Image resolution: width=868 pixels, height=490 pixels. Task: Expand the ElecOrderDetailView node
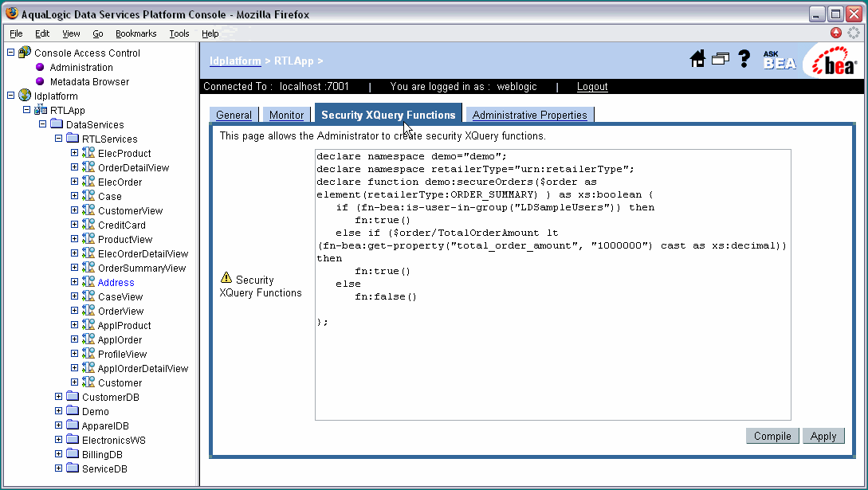click(75, 253)
